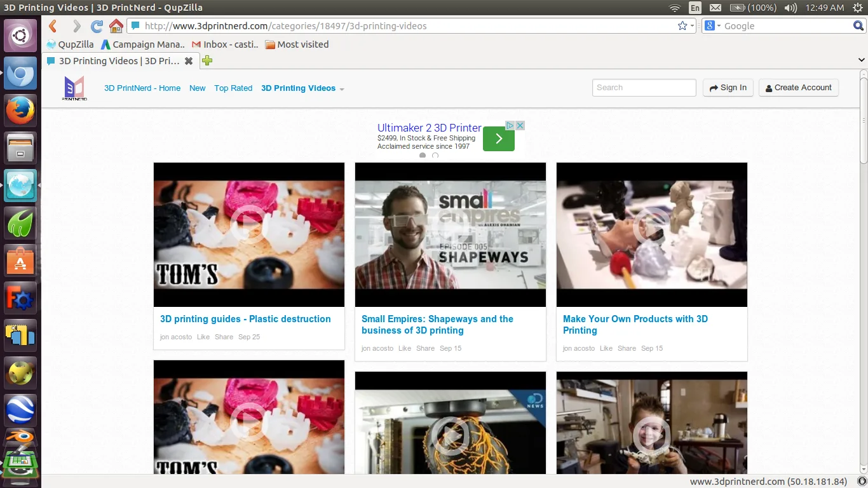Image resolution: width=868 pixels, height=488 pixels.
Task: Open the Ultimaker 2 3D Printer ad link
Action: [x=430, y=128]
